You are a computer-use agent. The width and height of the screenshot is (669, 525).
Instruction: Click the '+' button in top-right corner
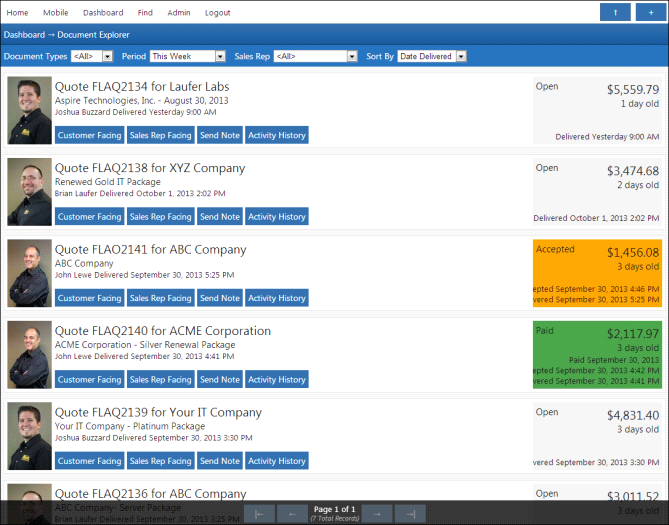coord(651,12)
